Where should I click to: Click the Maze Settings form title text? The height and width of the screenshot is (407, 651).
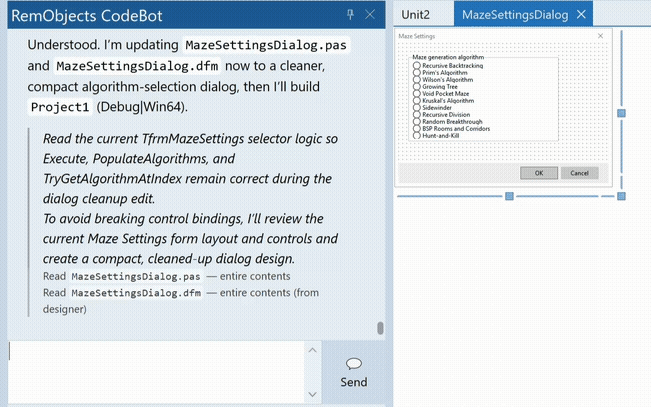(416, 36)
